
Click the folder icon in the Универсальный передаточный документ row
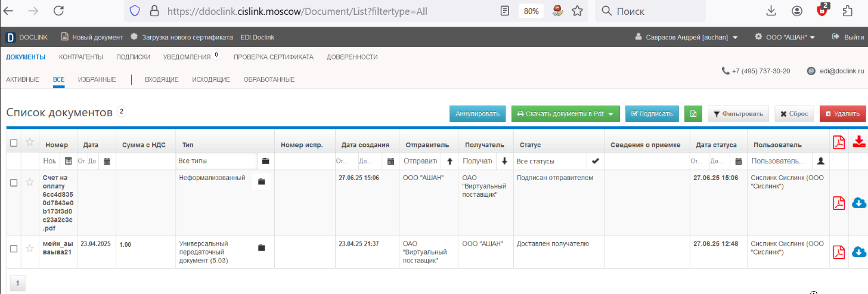[x=261, y=247]
